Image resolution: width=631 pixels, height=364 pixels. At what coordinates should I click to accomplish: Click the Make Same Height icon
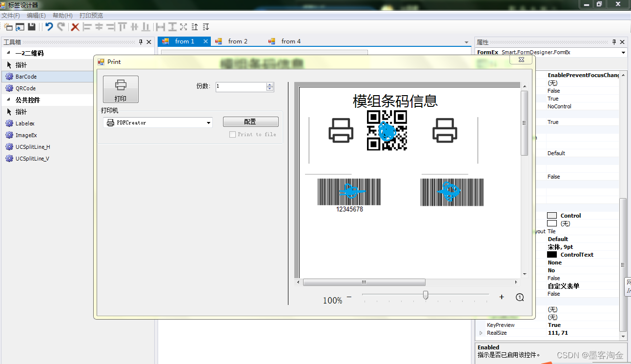(x=172, y=27)
